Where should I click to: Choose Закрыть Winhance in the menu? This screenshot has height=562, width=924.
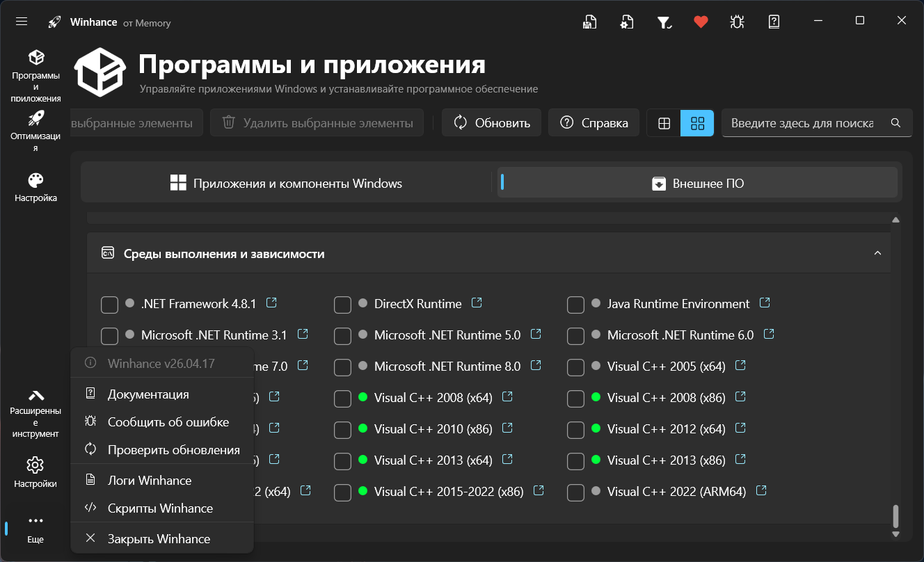point(162,539)
